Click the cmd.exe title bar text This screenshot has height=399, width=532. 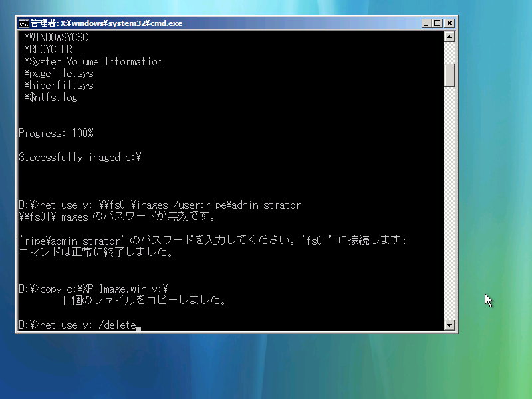click(106, 23)
